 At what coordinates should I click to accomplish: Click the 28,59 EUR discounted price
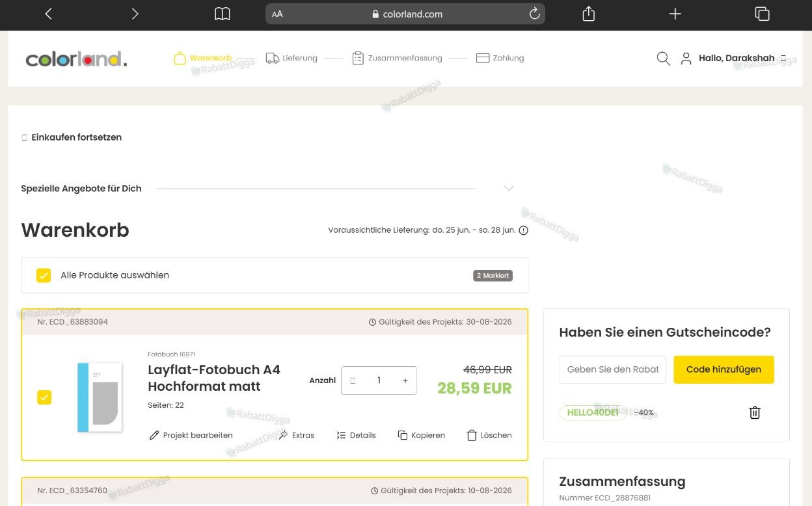(x=474, y=388)
